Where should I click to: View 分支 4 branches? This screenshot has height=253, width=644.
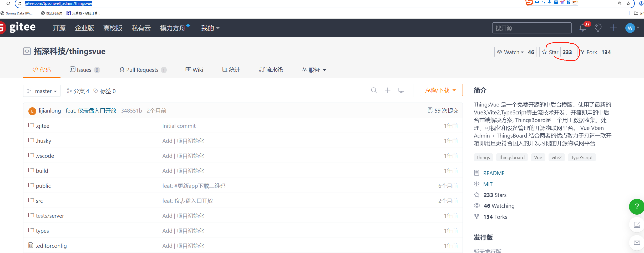(x=78, y=91)
